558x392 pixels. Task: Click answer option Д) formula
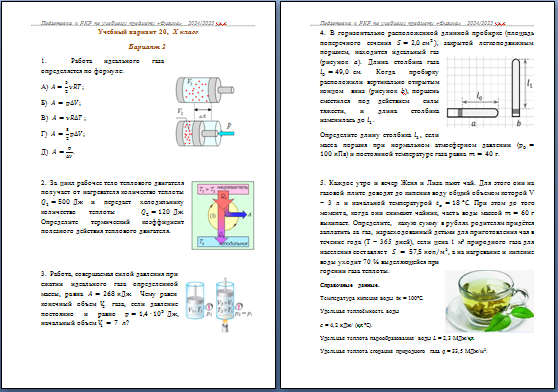point(58,152)
